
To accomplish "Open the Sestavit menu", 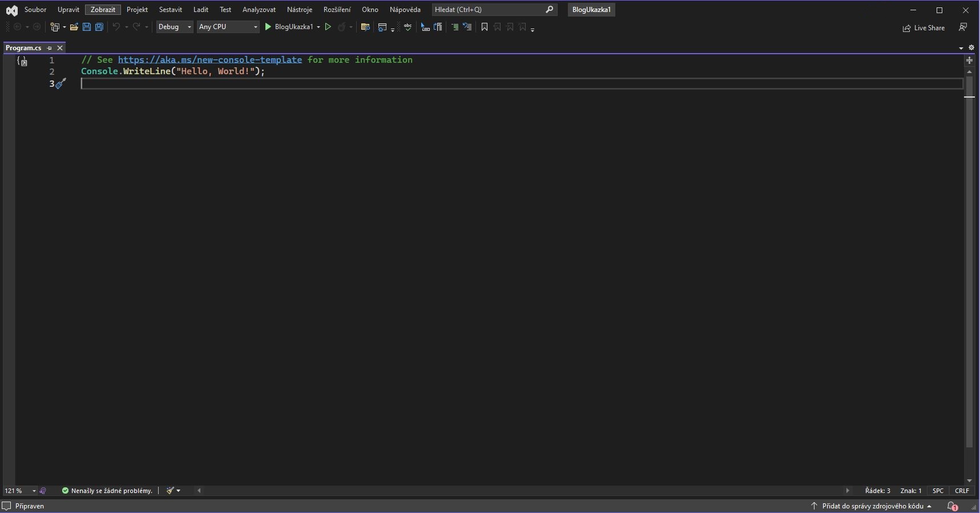I will tap(171, 10).
